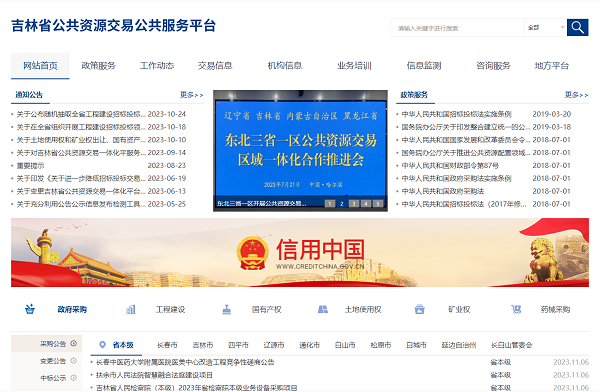Click the magnifier search button
The height and width of the screenshot is (392, 600).
(x=577, y=28)
